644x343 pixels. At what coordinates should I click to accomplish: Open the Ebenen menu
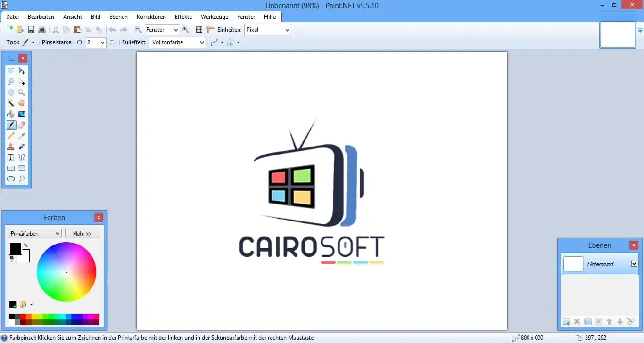coord(118,16)
